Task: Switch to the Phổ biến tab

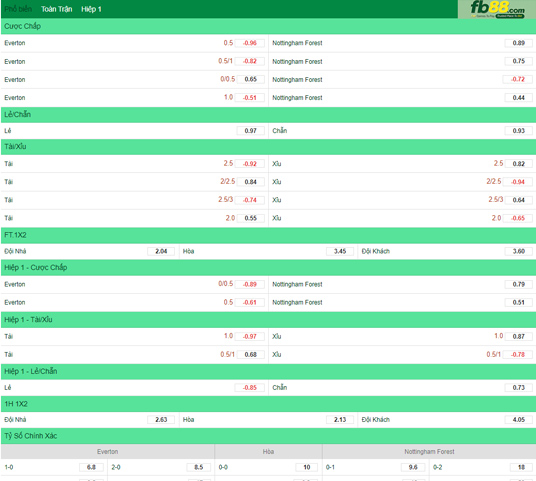Action: click(x=18, y=9)
